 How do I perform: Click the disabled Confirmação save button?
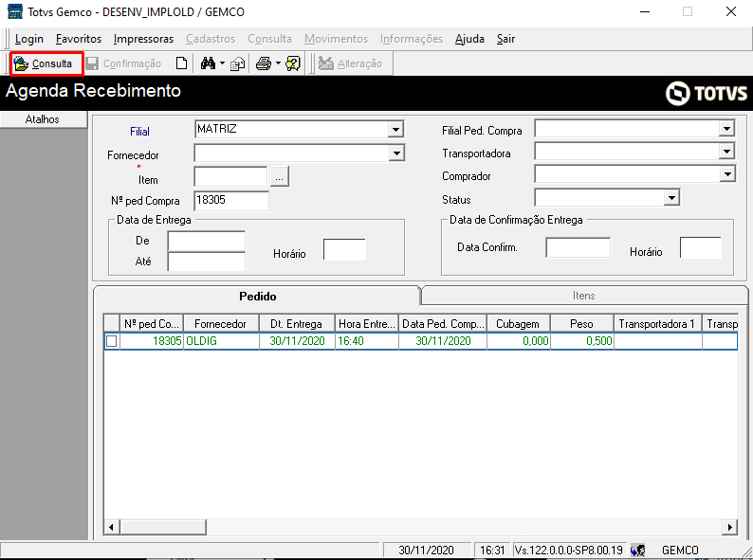pyautogui.click(x=124, y=63)
